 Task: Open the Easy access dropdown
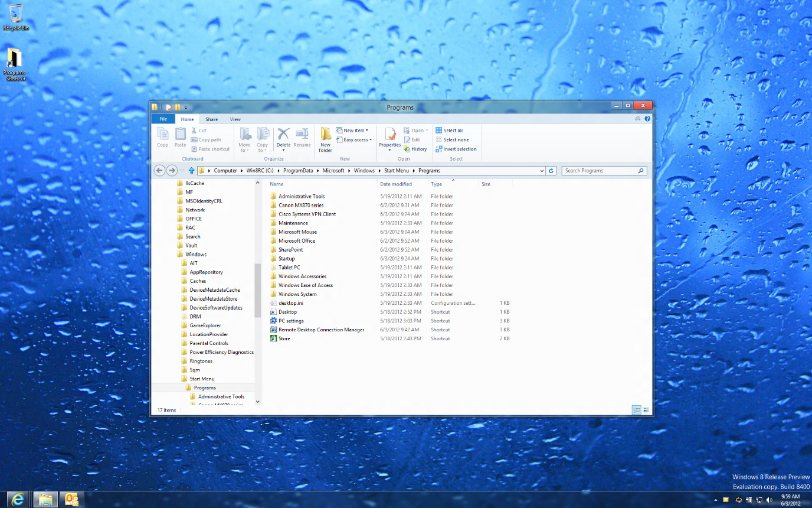[x=353, y=139]
